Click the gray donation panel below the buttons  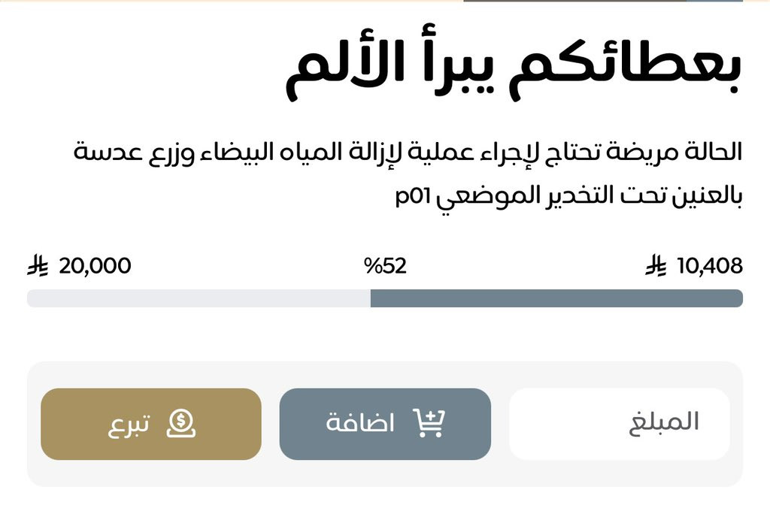click(x=385, y=473)
